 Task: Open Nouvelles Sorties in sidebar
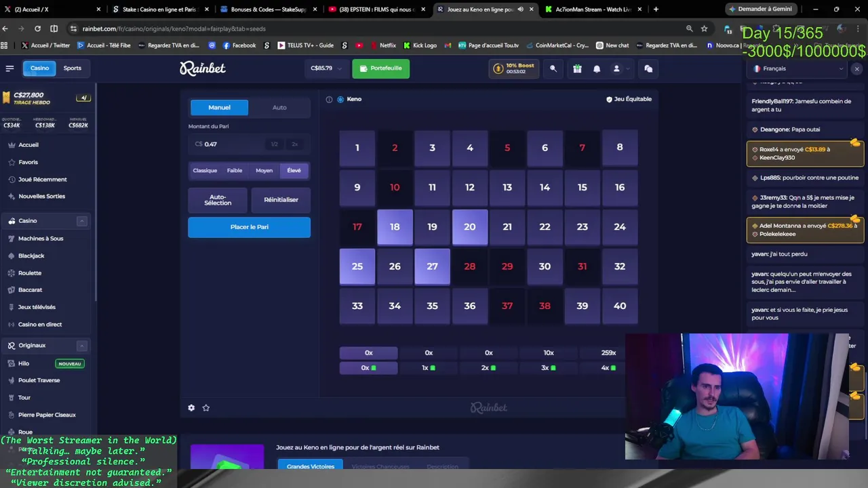coord(41,197)
